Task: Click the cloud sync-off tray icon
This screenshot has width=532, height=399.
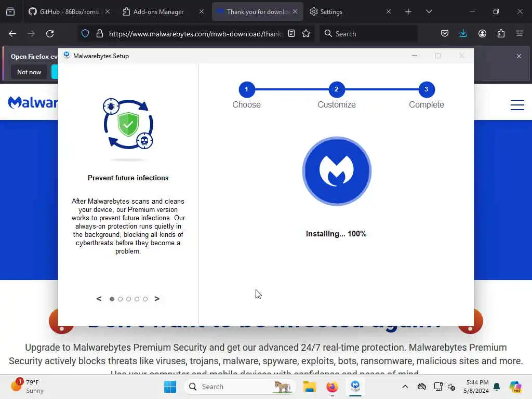Action: point(422,387)
